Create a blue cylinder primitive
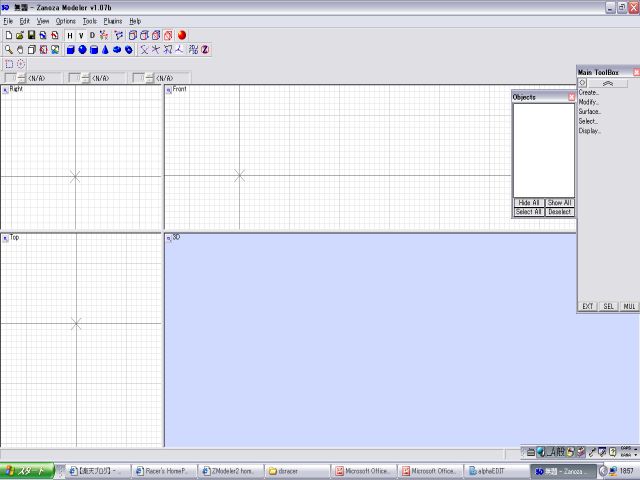This screenshot has height=480, width=640. [94, 50]
